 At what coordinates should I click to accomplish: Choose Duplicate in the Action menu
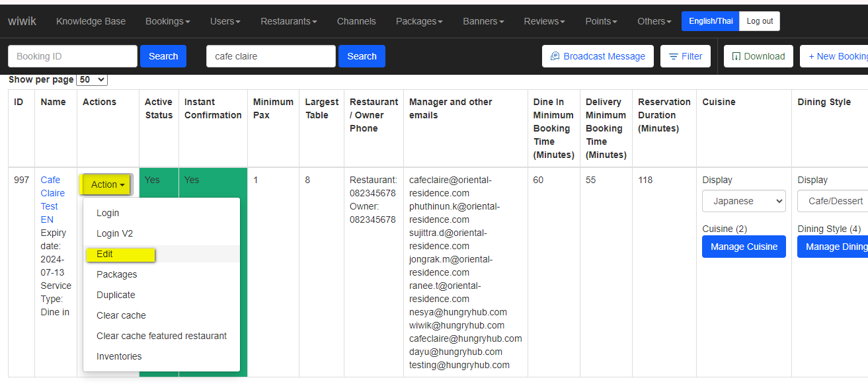pos(116,295)
